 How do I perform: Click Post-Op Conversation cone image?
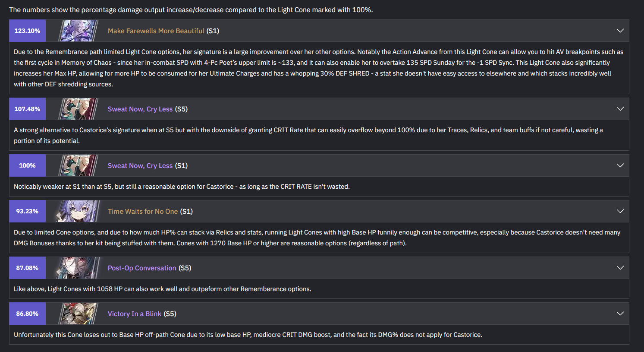click(x=78, y=268)
